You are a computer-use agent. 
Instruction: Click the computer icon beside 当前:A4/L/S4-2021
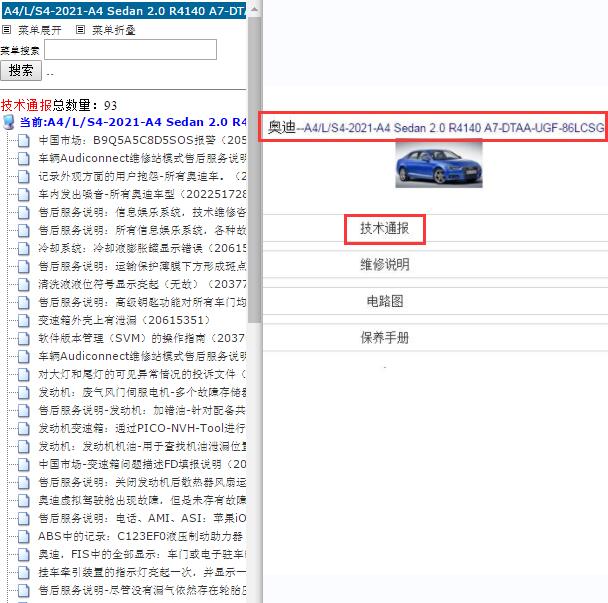point(9,122)
